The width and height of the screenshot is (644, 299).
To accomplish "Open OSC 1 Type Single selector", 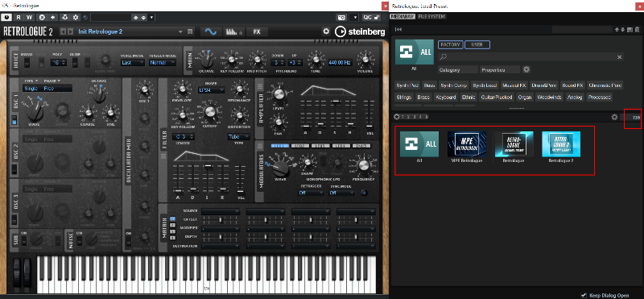I will 32,89.
